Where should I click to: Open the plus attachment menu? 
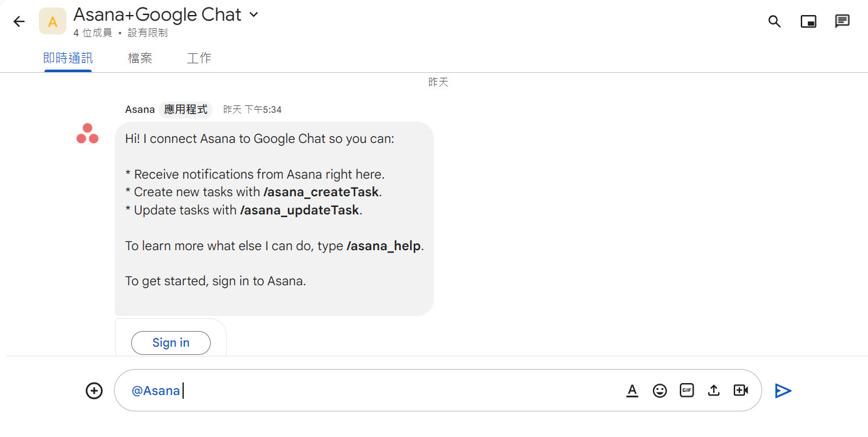(x=94, y=391)
